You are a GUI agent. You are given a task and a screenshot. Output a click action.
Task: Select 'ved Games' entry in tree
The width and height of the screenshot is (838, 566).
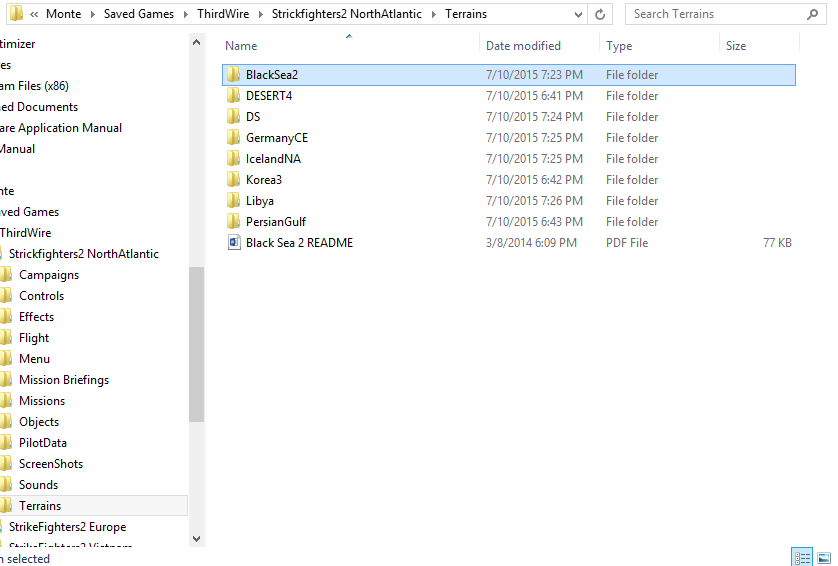[29, 212]
